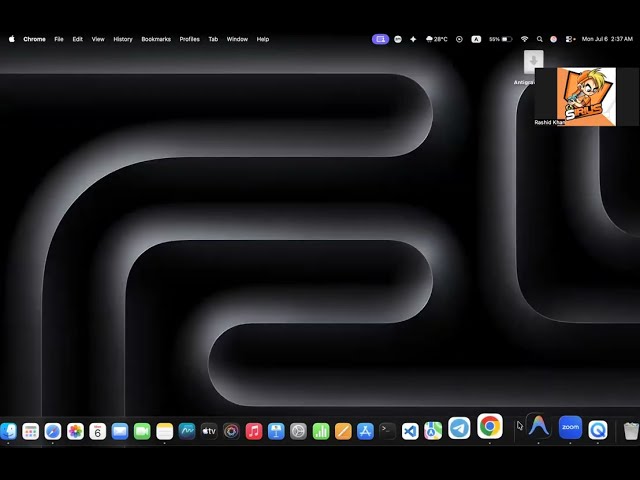Open the Trash in the dock
The width and height of the screenshot is (640, 480).
point(631,431)
